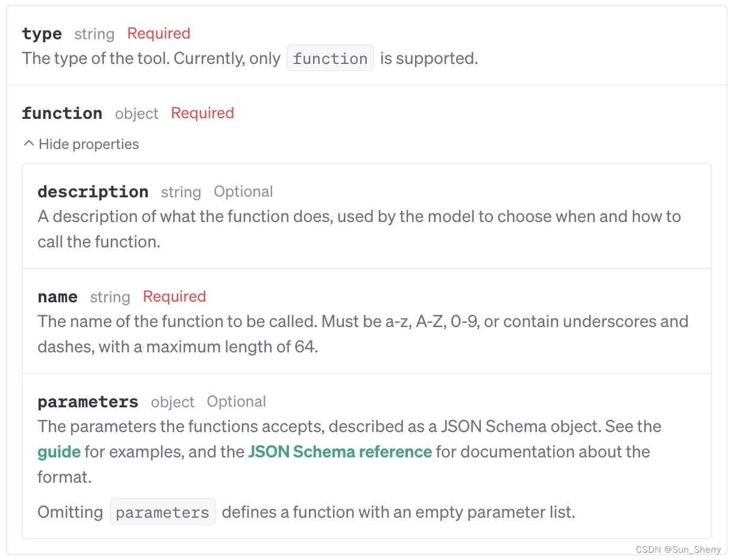Click the Hide properties text

(x=89, y=144)
